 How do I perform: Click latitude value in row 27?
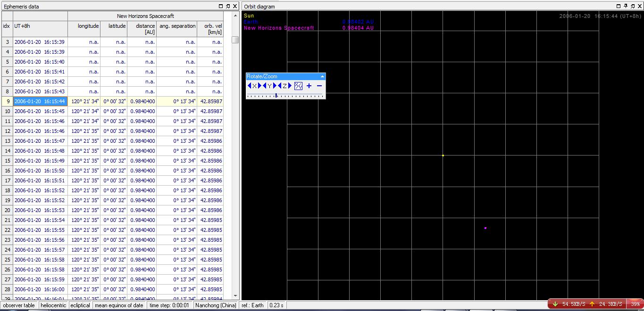click(x=114, y=279)
